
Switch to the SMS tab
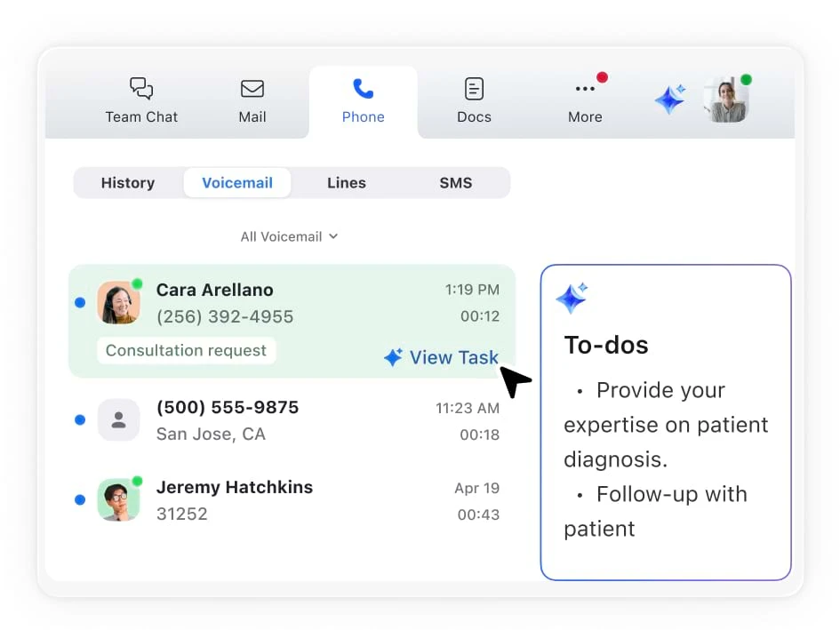point(455,183)
